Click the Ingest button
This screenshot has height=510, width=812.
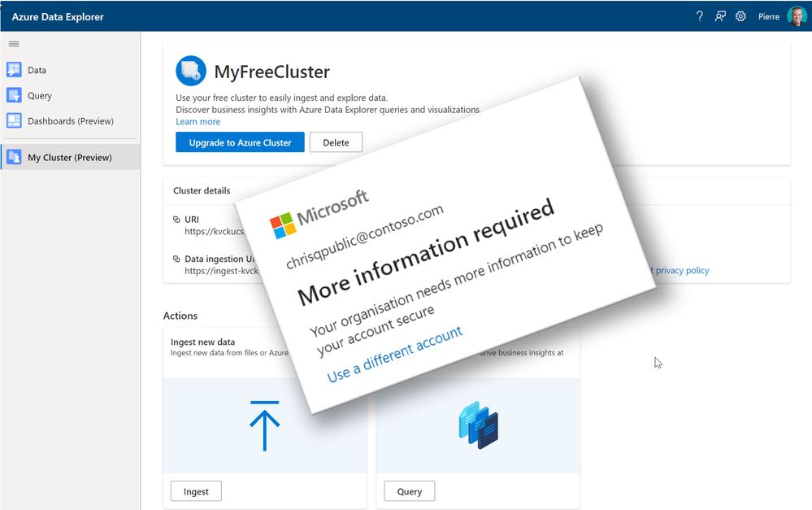click(196, 491)
